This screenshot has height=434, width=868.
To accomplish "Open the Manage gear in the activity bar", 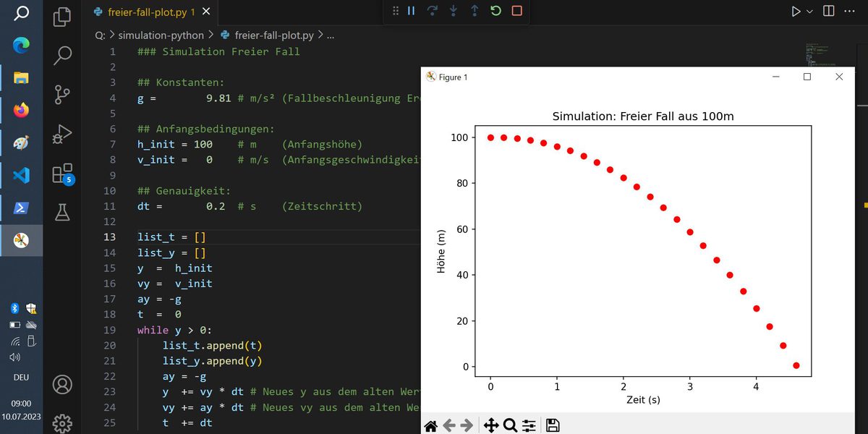I will pos(63,422).
